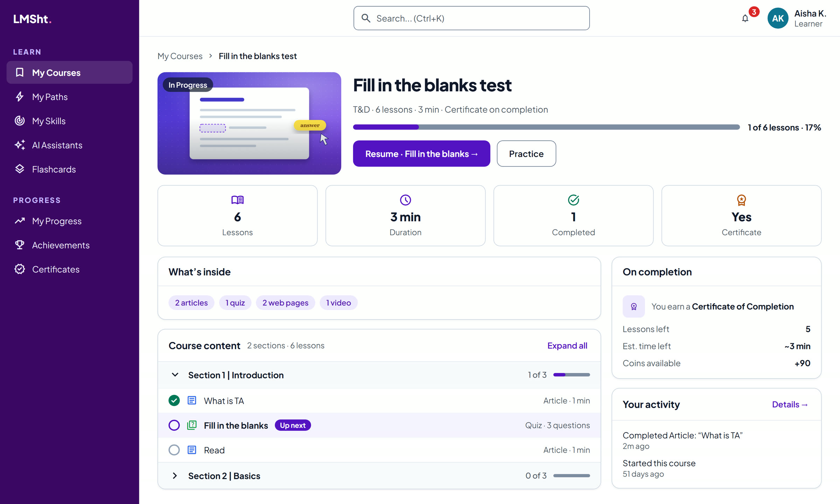Click My Courses breadcrumb link
Image resolution: width=840 pixels, height=504 pixels.
tap(180, 56)
